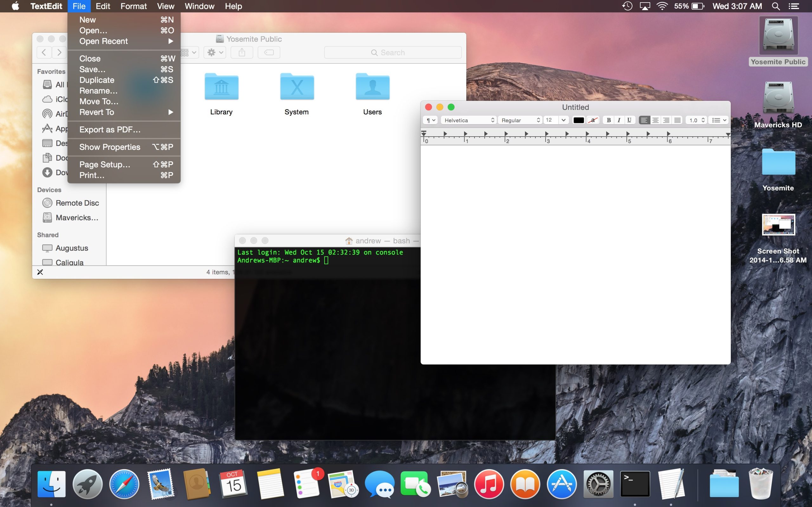The height and width of the screenshot is (507, 812).
Task: Expand the Finder action gear menu
Action: click(x=214, y=52)
